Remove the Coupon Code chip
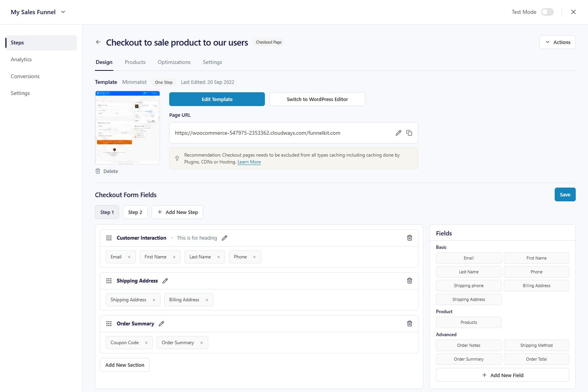Screen dimensions: 588x392 [146, 343]
